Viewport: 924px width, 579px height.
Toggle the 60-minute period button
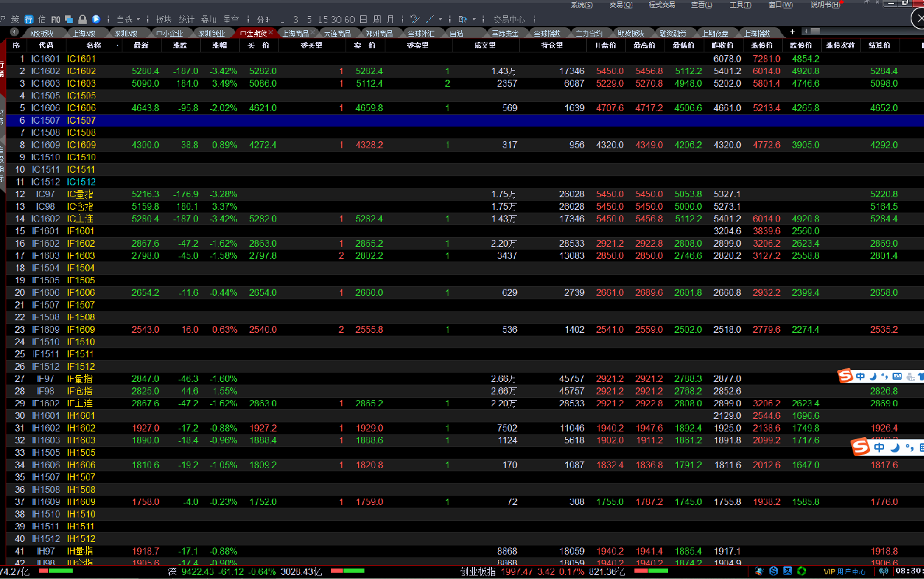349,19
